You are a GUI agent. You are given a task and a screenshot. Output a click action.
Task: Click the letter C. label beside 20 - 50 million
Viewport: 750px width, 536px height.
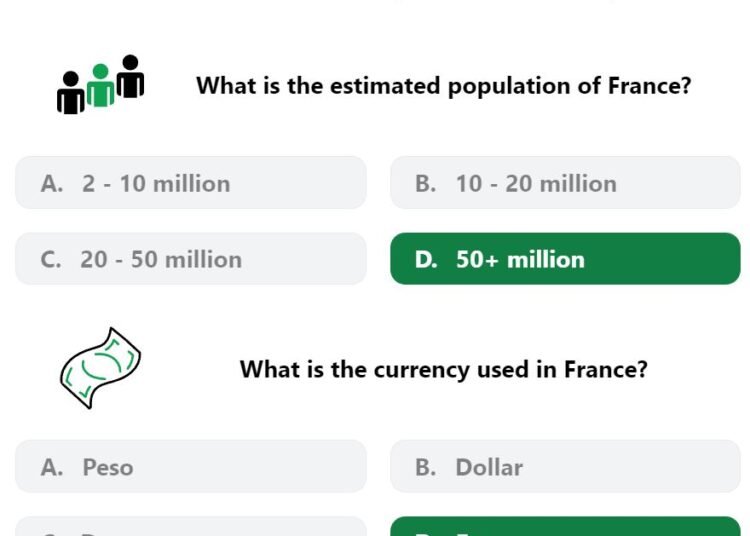(x=51, y=260)
